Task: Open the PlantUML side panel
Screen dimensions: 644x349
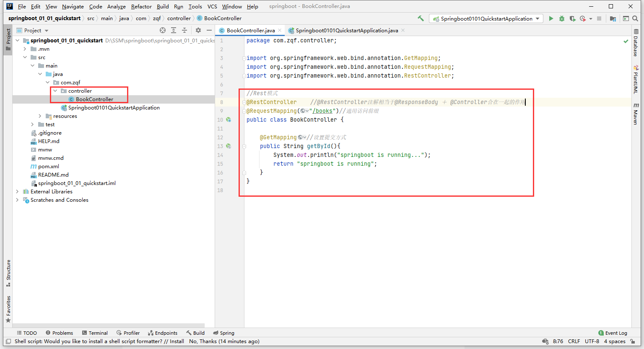Action: coord(636,79)
